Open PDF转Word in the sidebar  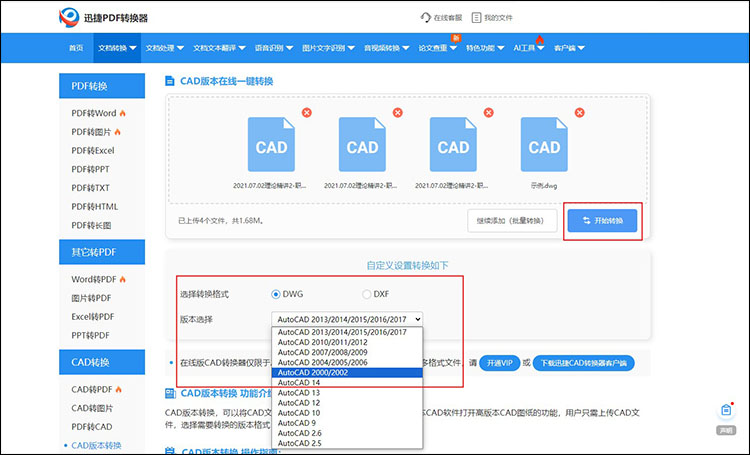(94, 113)
